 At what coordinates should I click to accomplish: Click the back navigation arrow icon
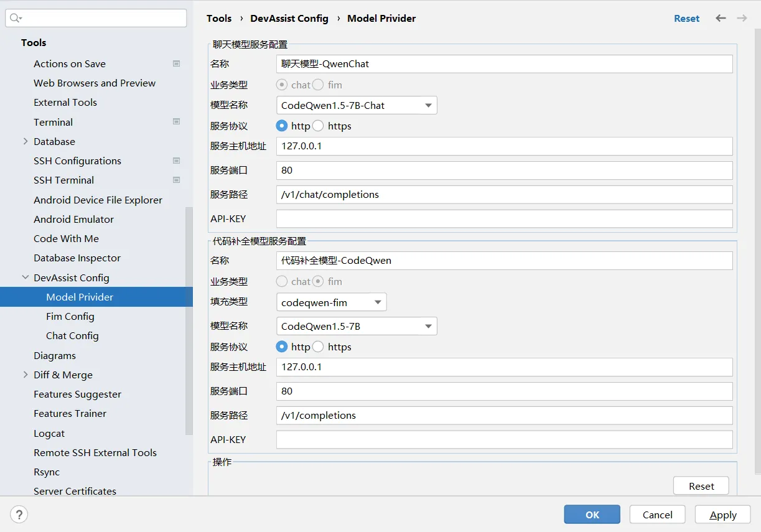(x=721, y=18)
